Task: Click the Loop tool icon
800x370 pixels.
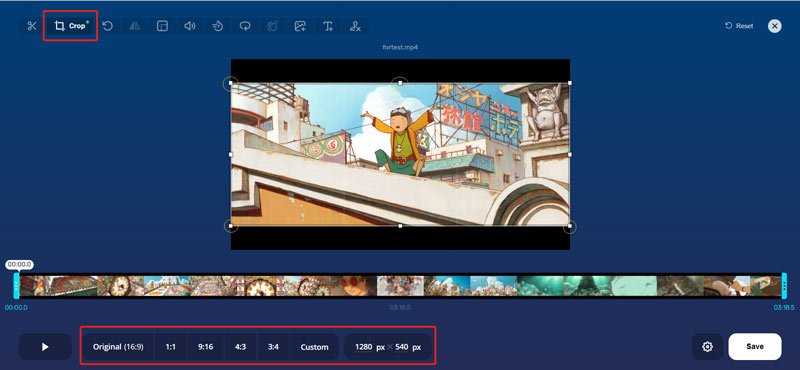Action: (x=245, y=26)
